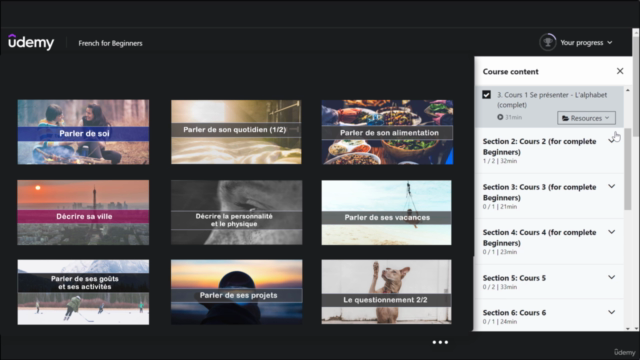
Task: Click the three dots more options icon
Action: pyautogui.click(x=440, y=342)
